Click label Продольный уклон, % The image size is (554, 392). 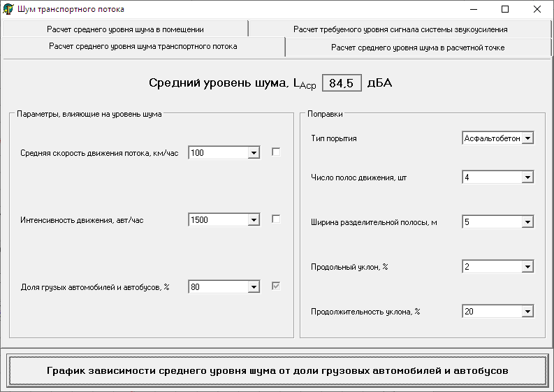tap(349, 267)
